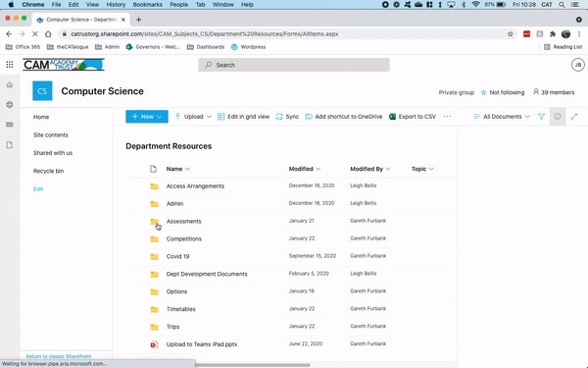Expand content to full screen arrow icon

coord(574,117)
